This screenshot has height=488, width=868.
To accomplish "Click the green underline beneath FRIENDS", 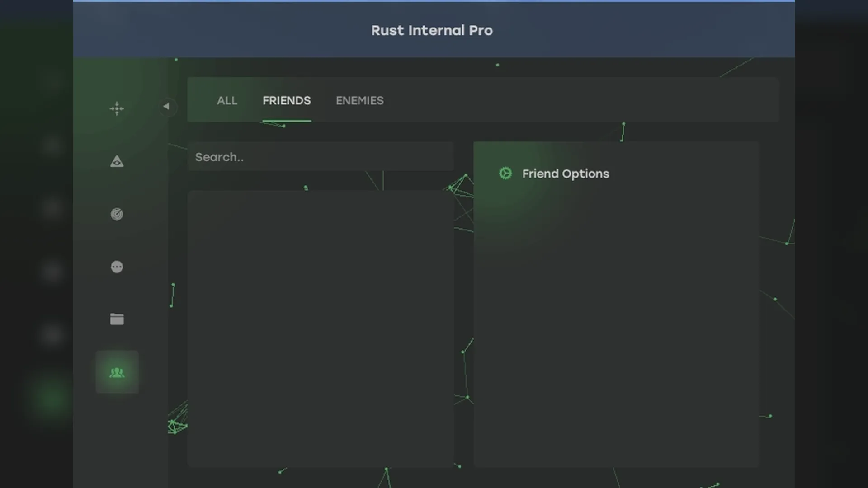I will (x=287, y=121).
